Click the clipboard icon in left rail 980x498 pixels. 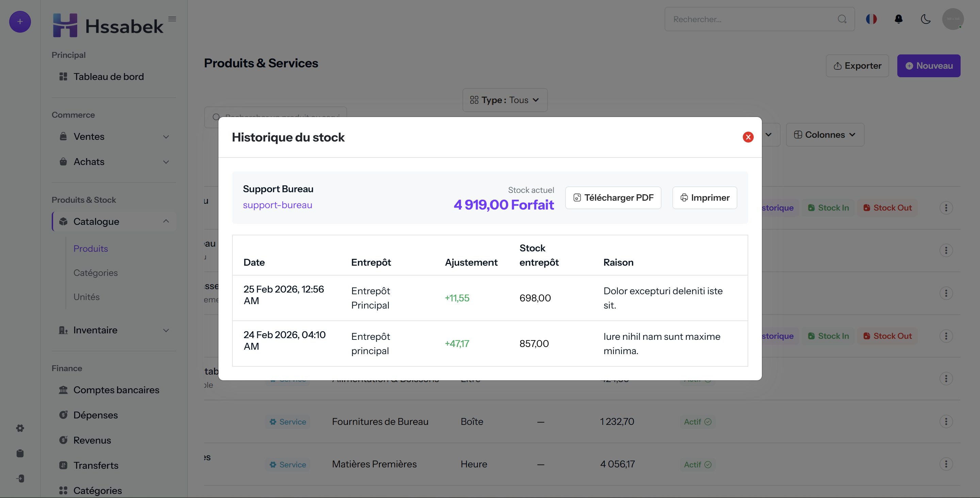coord(20,453)
